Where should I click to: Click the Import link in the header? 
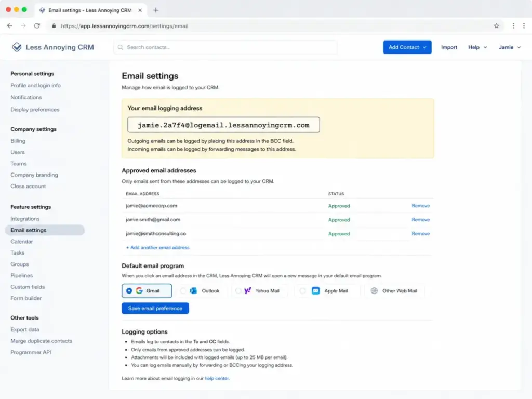[x=449, y=47]
